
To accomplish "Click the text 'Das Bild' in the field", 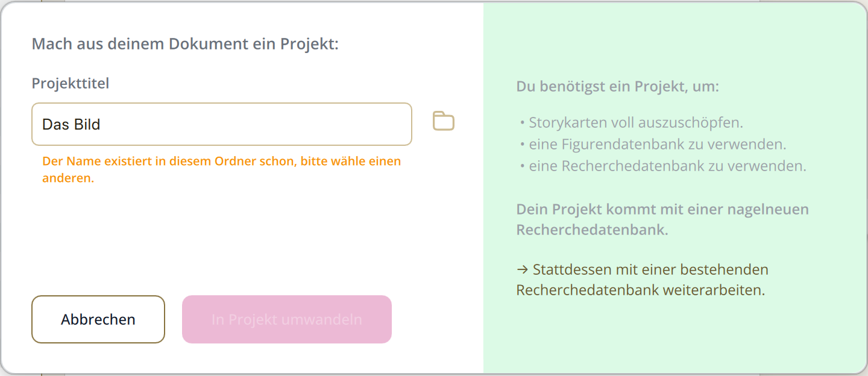I will tap(71, 125).
